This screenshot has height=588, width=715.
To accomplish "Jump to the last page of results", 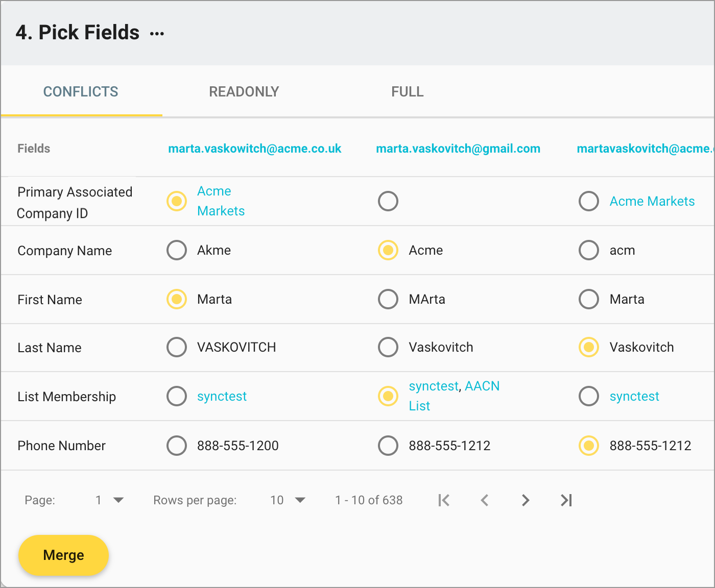I will 566,500.
